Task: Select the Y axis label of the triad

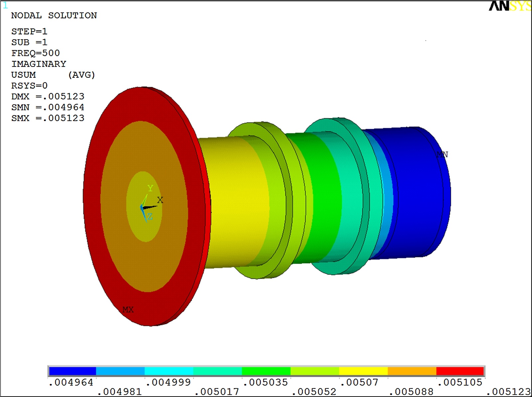Action: click(x=150, y=188)
